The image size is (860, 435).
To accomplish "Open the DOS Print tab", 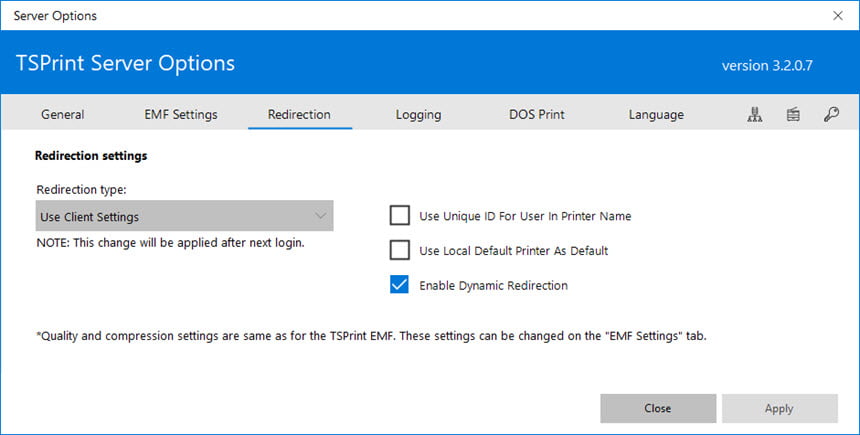I will [x=537, y=114].
